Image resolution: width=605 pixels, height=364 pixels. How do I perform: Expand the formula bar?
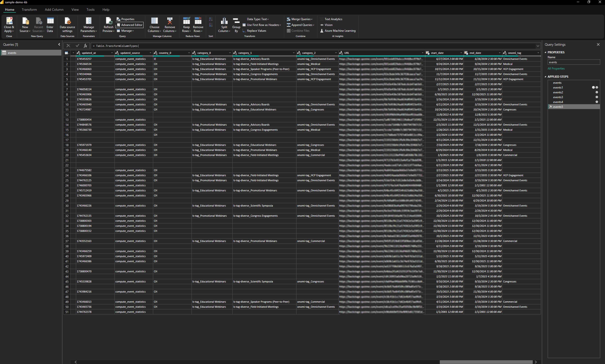click(x=538, y=46)
